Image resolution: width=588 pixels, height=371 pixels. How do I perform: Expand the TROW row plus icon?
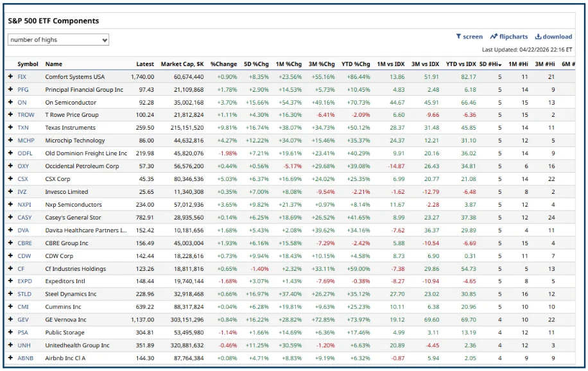[x=10, y=115]
